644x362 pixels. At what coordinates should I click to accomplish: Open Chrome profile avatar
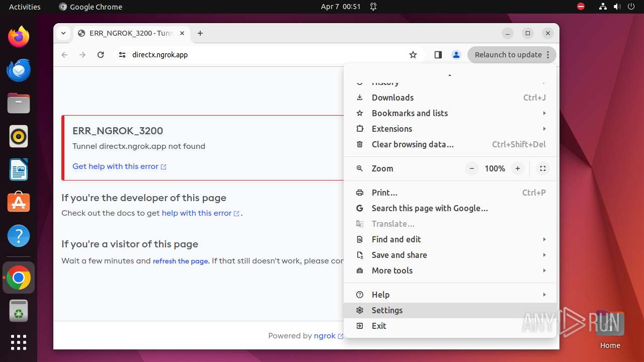click(x=456, y=55)
